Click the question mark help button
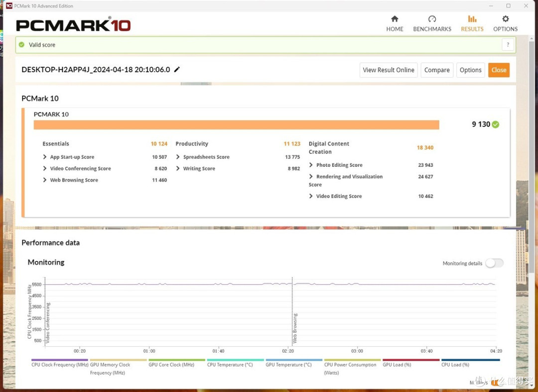 [x=508, y=45]
